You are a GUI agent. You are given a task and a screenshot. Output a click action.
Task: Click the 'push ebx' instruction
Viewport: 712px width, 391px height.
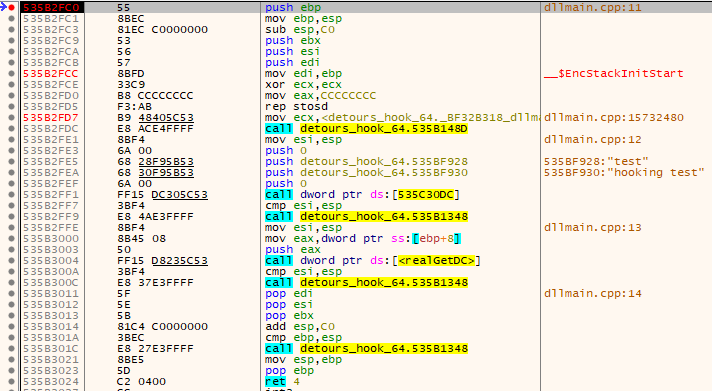(x=293, y=40)
